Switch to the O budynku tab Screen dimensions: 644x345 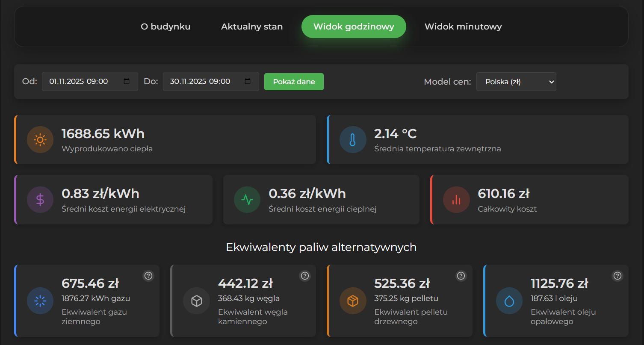pyautogui.click(x=165, y=27)
